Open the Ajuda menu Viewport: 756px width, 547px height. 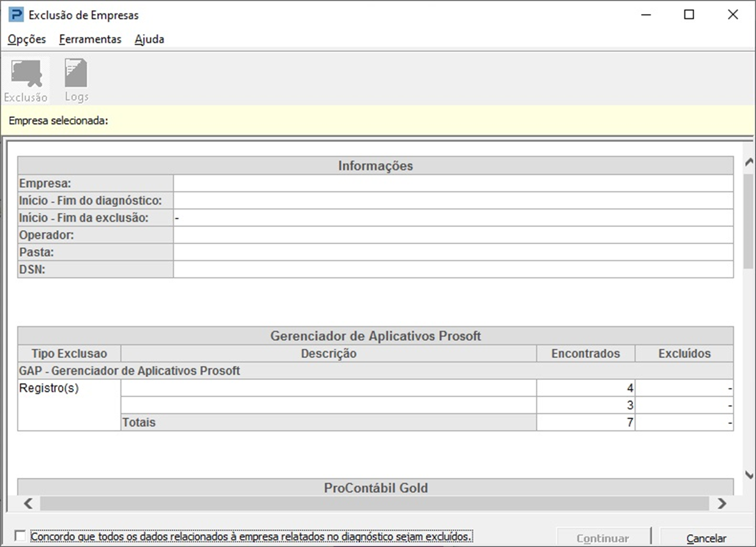point(149,39)
